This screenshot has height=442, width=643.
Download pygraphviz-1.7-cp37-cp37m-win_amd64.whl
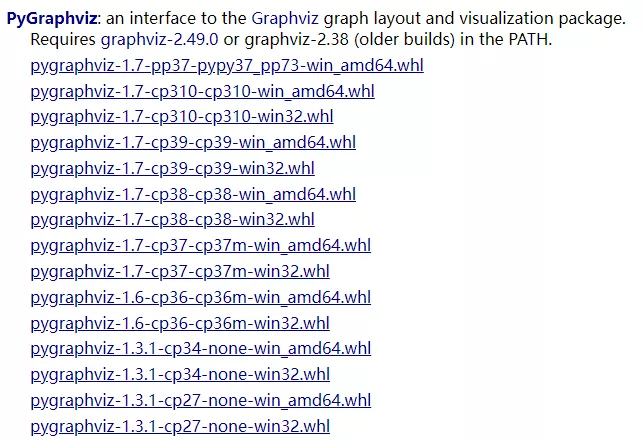click(201, 246)
